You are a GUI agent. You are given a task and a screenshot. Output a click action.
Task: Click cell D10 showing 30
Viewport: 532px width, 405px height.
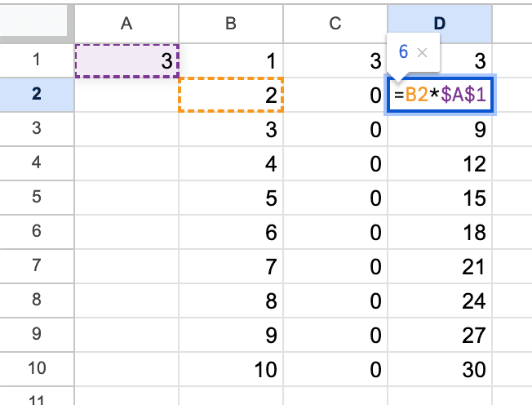[x=440, y=369]
